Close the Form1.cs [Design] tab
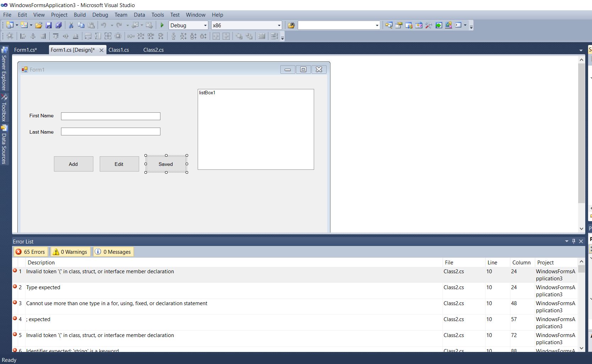 click(x=102, y=50)
